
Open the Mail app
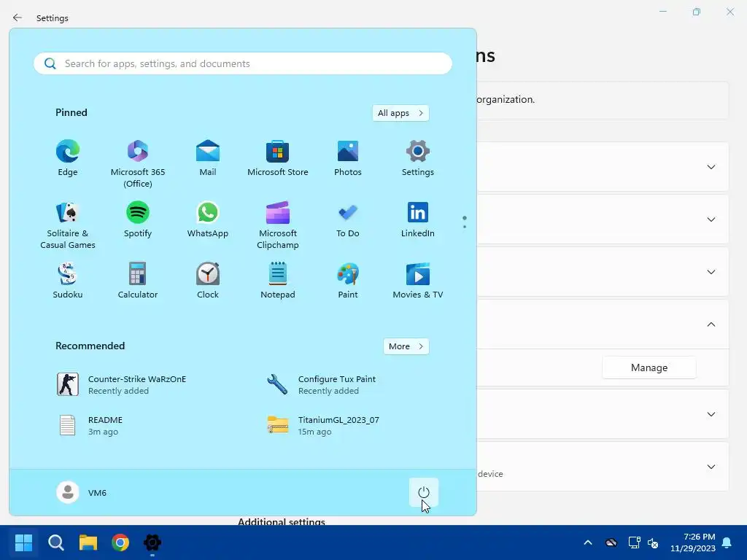[208, 158]
